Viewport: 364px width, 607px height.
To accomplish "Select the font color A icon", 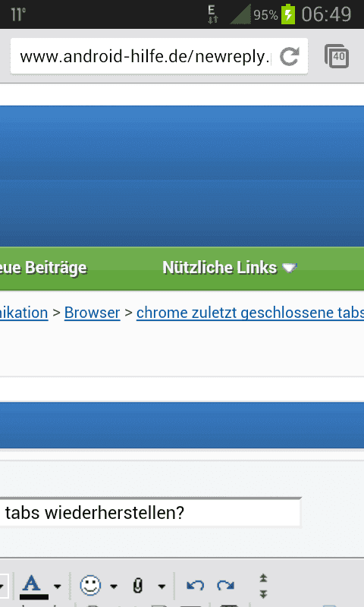I will (x=34, y=586).
